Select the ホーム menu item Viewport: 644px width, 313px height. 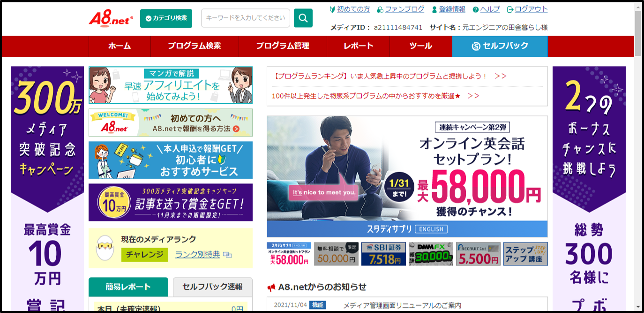click(x=120, y=46)
